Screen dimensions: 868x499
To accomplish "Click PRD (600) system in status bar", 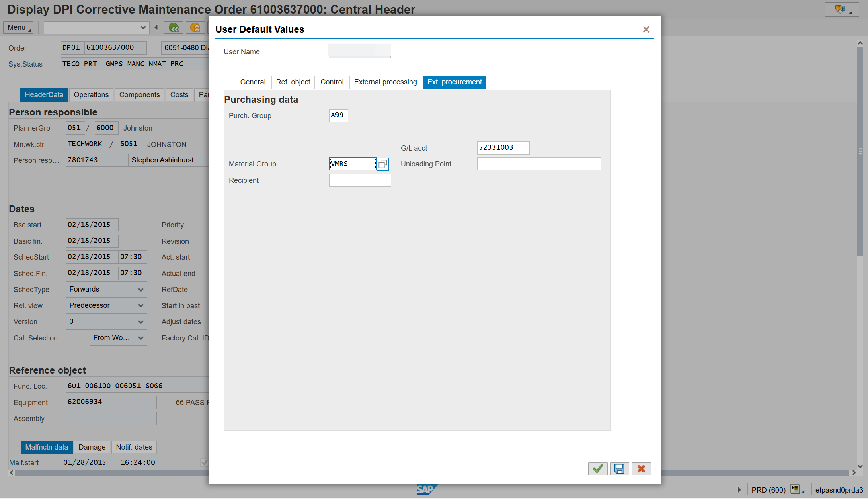I will click(x=768, y=490).
